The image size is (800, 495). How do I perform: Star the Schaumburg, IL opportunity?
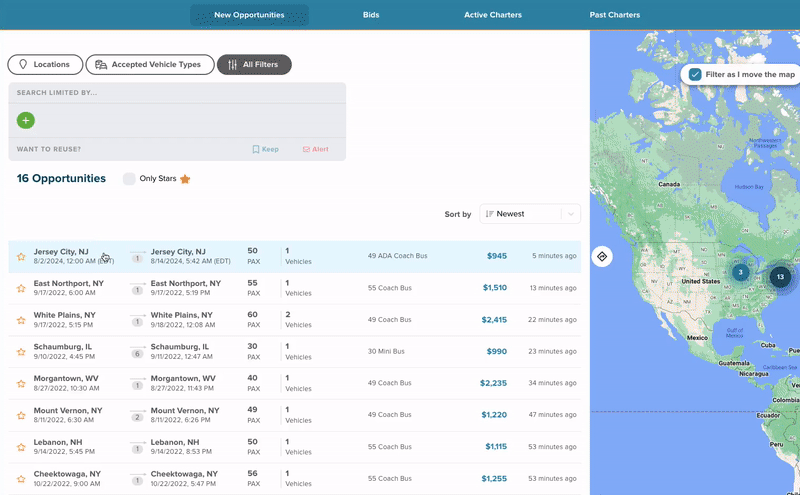[x=21, y=352]
